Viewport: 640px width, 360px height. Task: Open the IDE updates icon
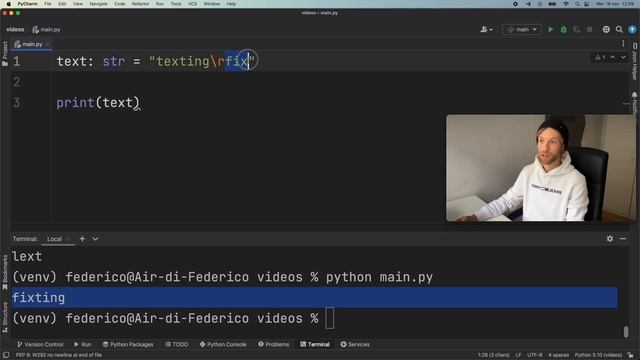[632, 29]
